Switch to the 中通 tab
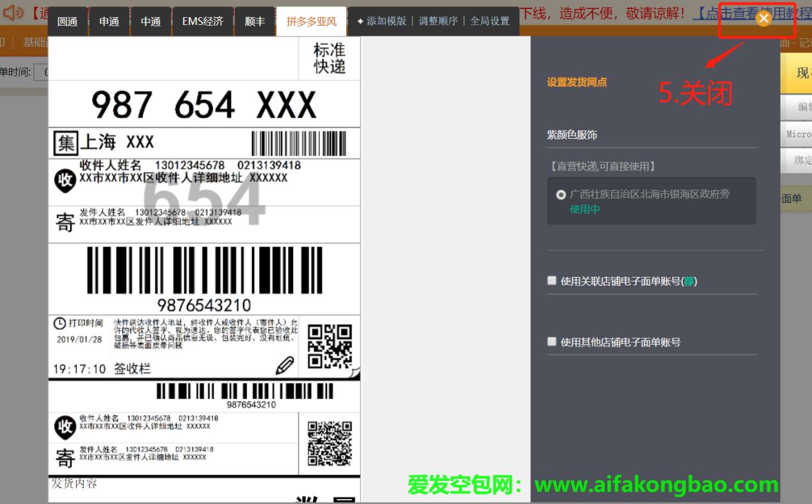The width and height of the screenshot is (812, 504). (150, 22)
